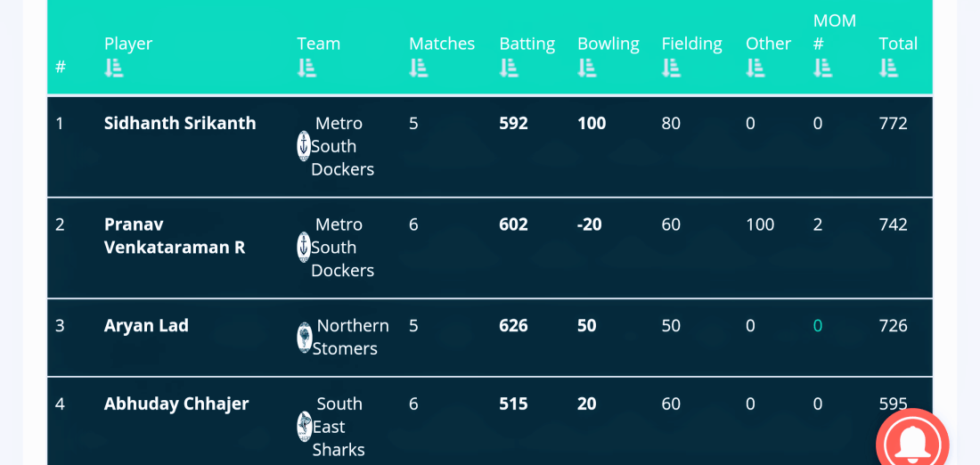The width and height of the screenshot is (980, 465).
Task: Click the Total column header text
Action: click(x=898, y=44)
